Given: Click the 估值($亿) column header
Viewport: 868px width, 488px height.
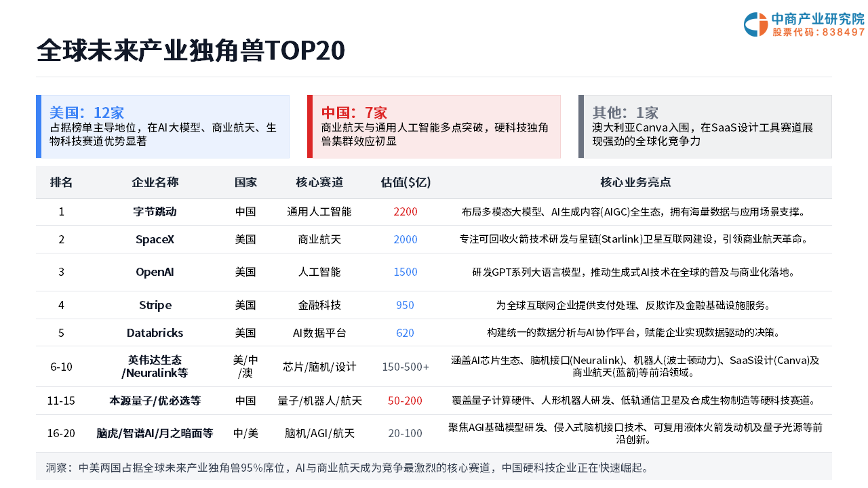Looking at the screenshot, I should coord(406,182).
